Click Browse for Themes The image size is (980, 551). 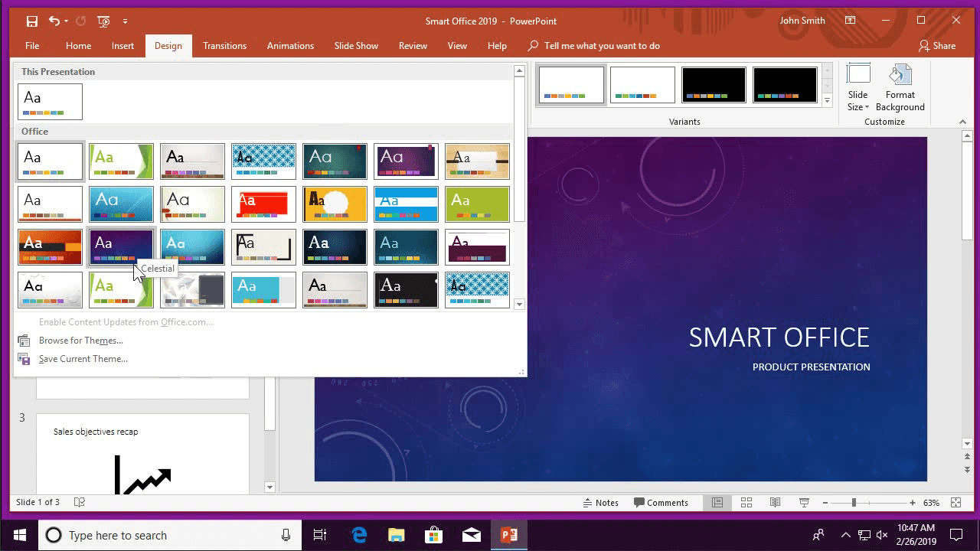pyautogui.click(x=80, y=340)
